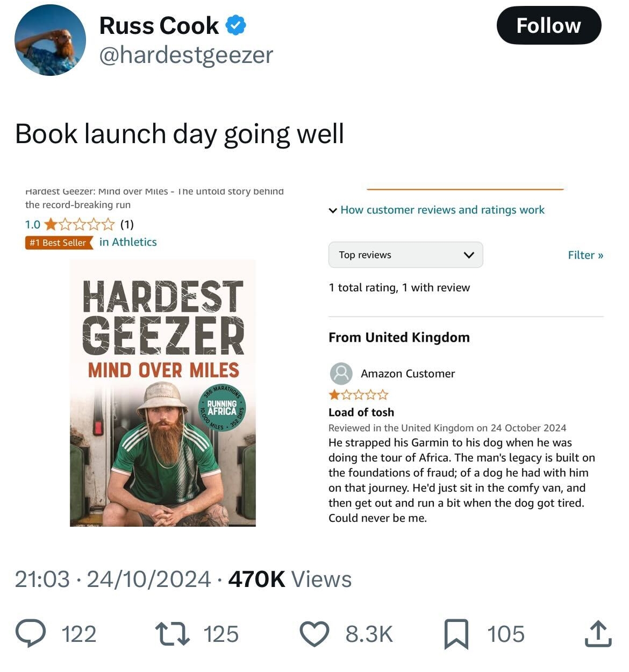Click the 470K Views link
Image resolution: width=629 pixels, height=672 pixels.
289,579
